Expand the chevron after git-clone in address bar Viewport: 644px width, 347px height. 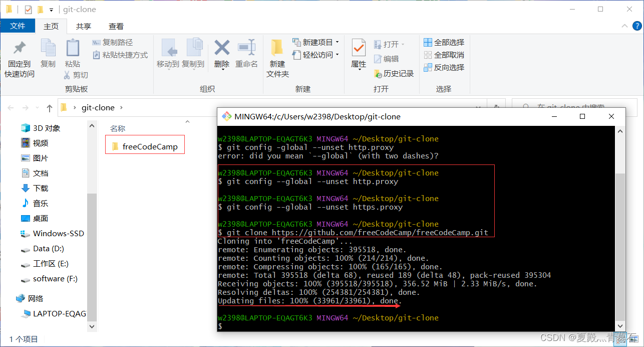click(x=121, y=107)
